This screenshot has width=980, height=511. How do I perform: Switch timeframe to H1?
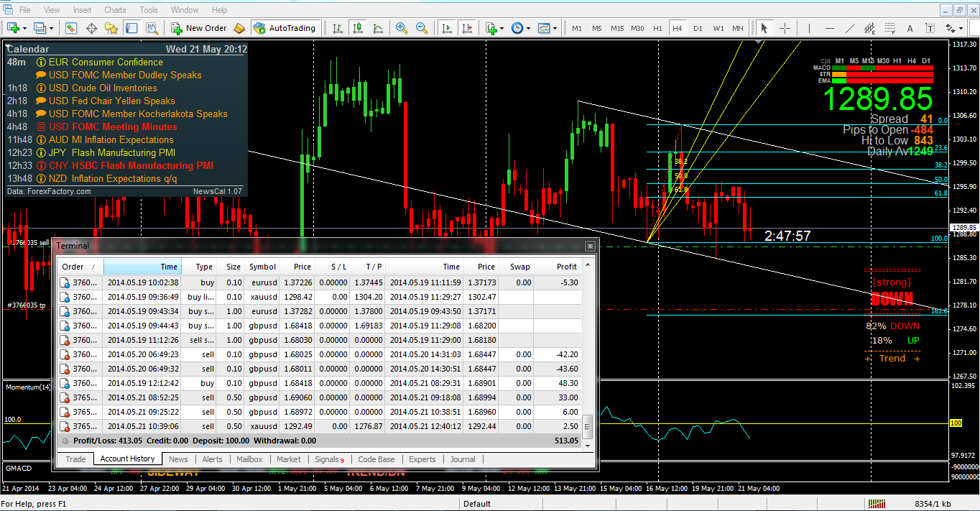pyautogui.click(x=657, y=28)
